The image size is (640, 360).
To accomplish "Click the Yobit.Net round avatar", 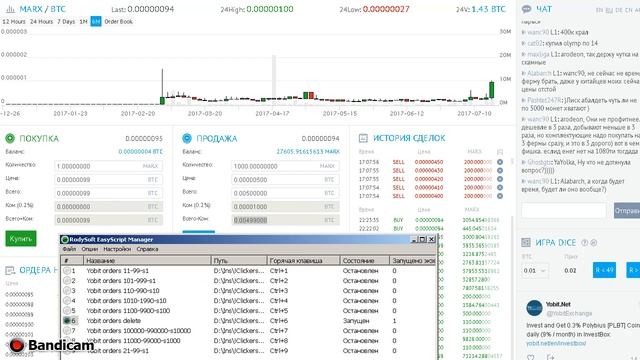I will point(534,308).
